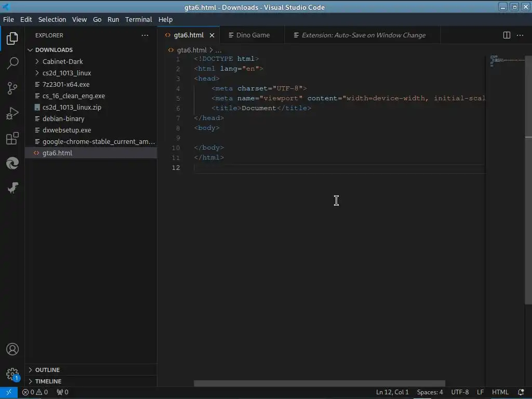
Task: Switch to the gta6.html tab
Action: 188,35
